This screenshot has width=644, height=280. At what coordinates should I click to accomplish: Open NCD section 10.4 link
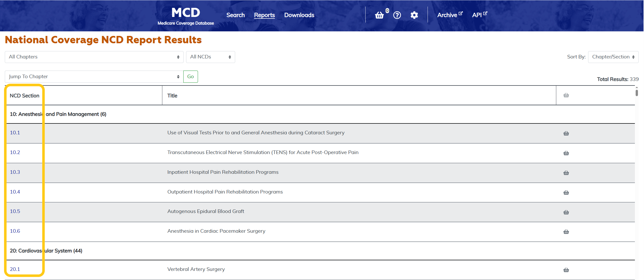coord(15,192)
